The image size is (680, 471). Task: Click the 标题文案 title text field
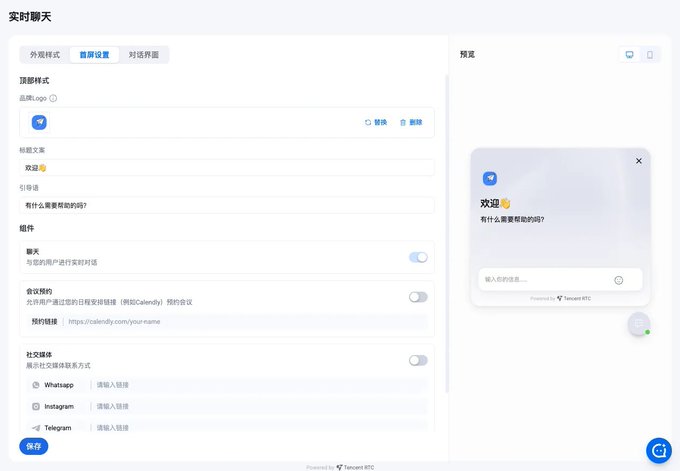click(x=227, y=168)
